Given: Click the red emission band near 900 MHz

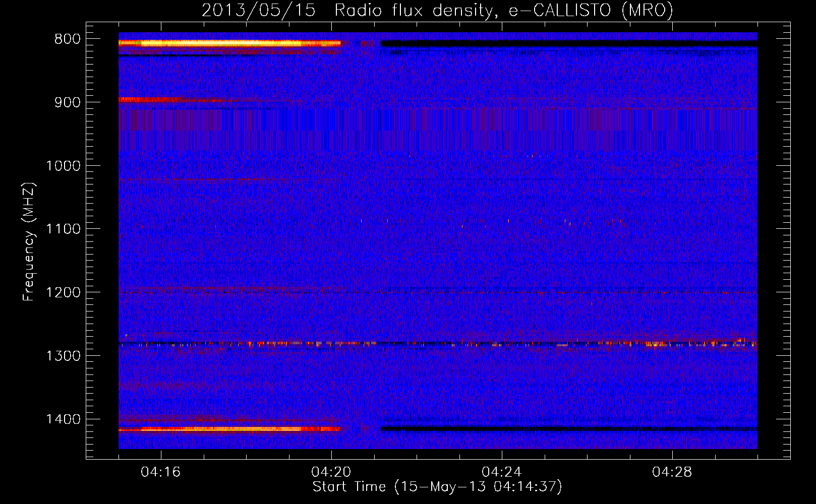Looking at the screenshot, I should pyautogui.click(x=171, y=100).
